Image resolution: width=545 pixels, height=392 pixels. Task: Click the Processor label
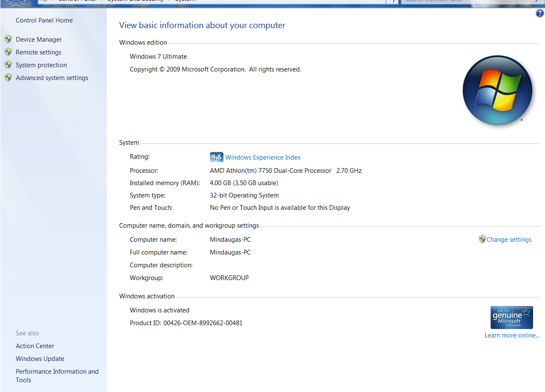(x=144, y=171)
